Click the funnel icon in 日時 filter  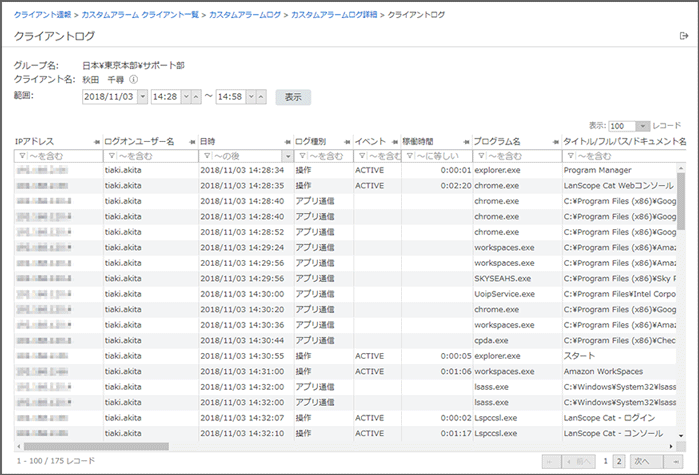(x=207, y=156)
